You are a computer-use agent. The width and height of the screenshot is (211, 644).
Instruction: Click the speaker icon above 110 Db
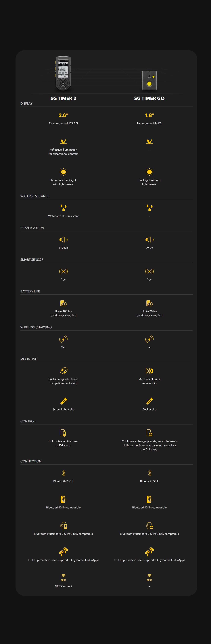[63, 239]
